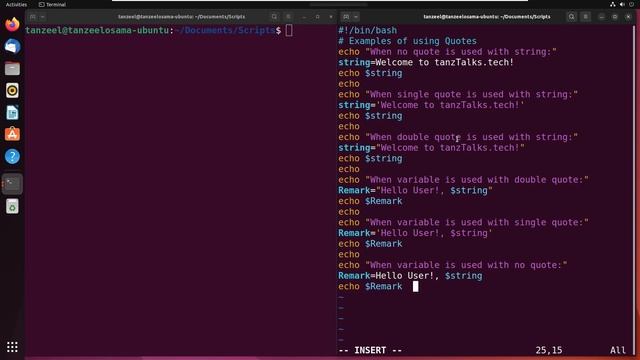Image resolution: width=640 pixels, height=360 pixels.
Task: Click 'When variable is used with no quote:' line
Action: click(x=453, y=265)
